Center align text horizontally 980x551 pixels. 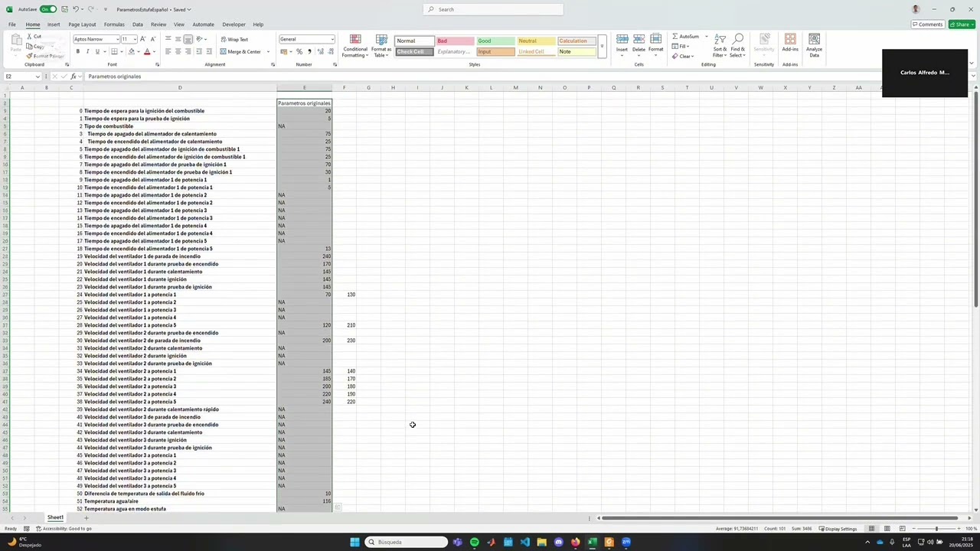178,51
